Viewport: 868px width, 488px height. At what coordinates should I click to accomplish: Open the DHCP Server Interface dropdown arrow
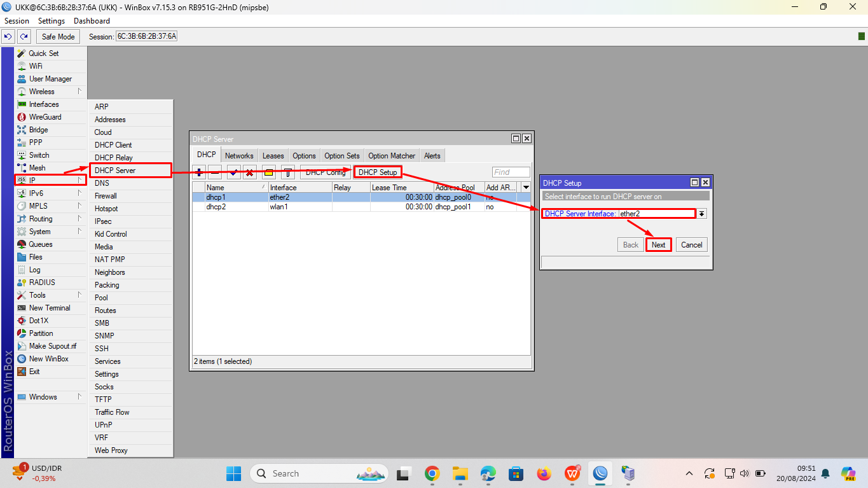click(x=702, y=214)
